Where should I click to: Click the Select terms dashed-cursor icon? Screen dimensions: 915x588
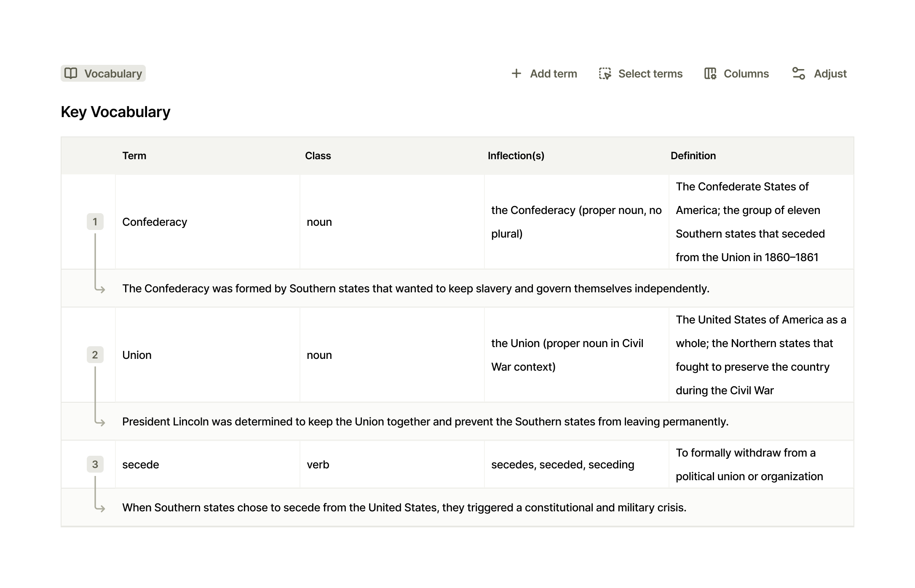[x=605, y=73]
